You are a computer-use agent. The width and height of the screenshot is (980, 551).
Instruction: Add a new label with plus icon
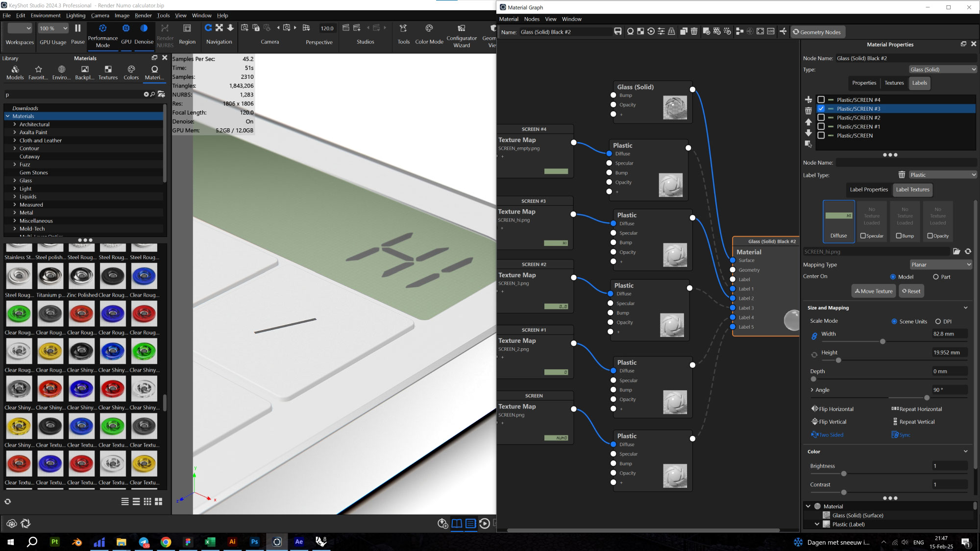click(808, 100)
